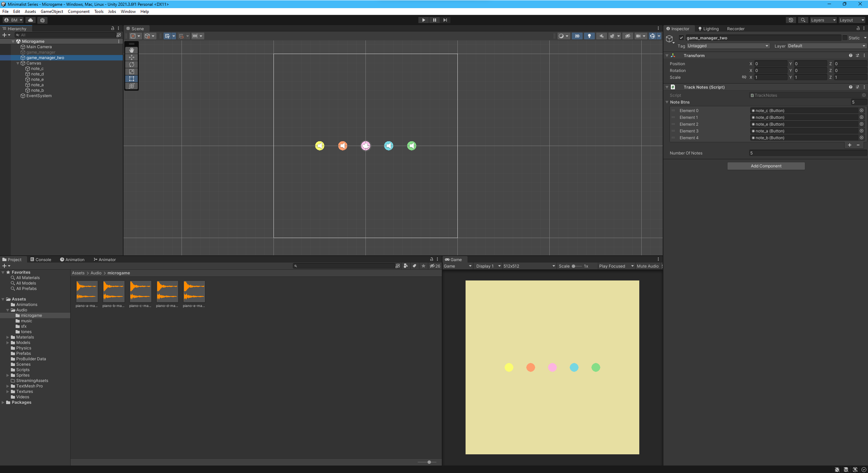Open the Layers dropdown in the top toolbar
This screenshot has width=868, height=473.
tap(822, 20)
